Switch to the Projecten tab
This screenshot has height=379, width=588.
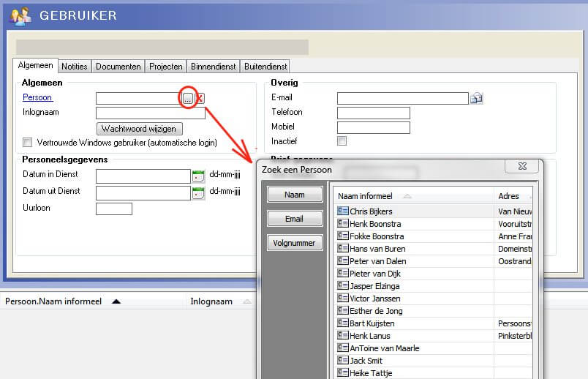coord(166,67)
